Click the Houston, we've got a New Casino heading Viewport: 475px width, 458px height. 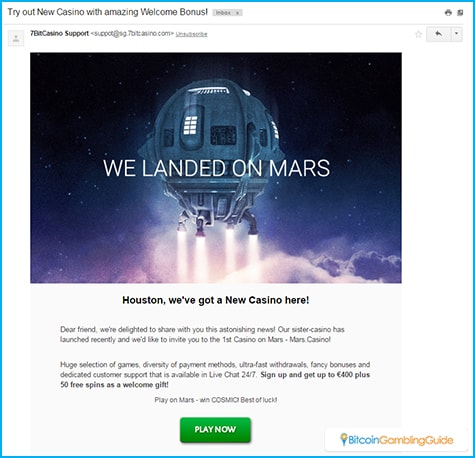pos(216,300)
